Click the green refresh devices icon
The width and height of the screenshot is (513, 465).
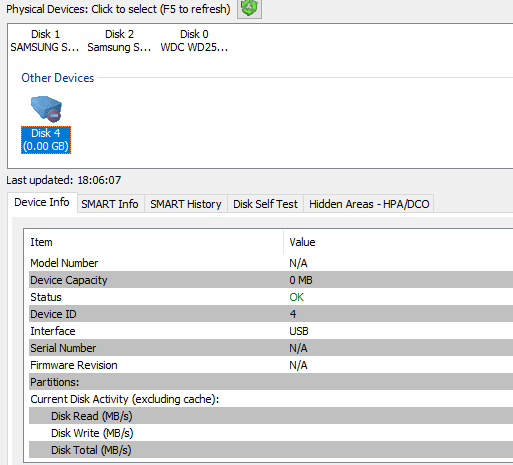click(x=249, y=8)
